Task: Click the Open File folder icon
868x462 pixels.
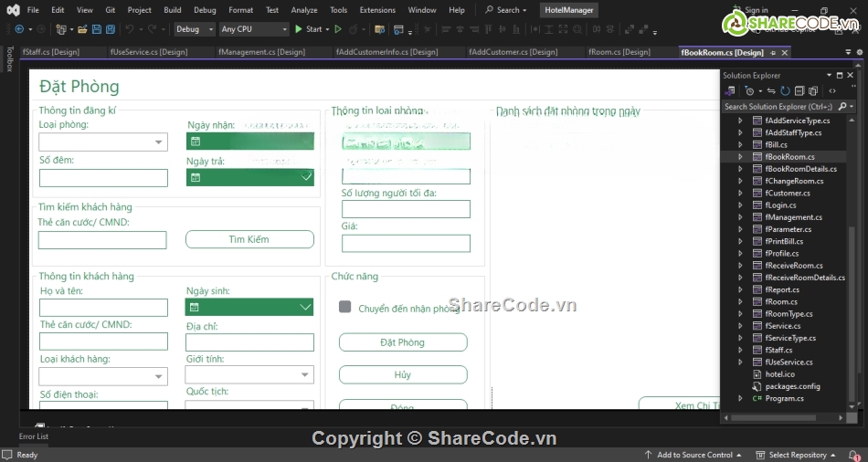Action: point(82,29)
